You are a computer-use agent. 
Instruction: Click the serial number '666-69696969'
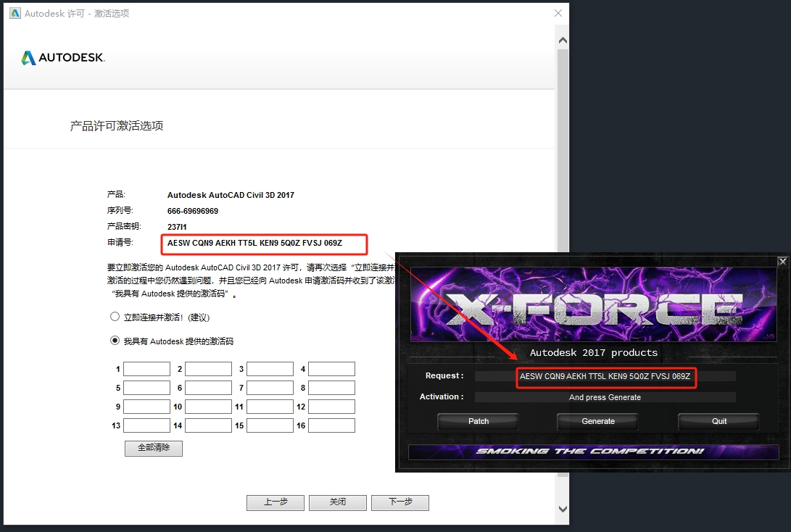[x=193, y=212]
